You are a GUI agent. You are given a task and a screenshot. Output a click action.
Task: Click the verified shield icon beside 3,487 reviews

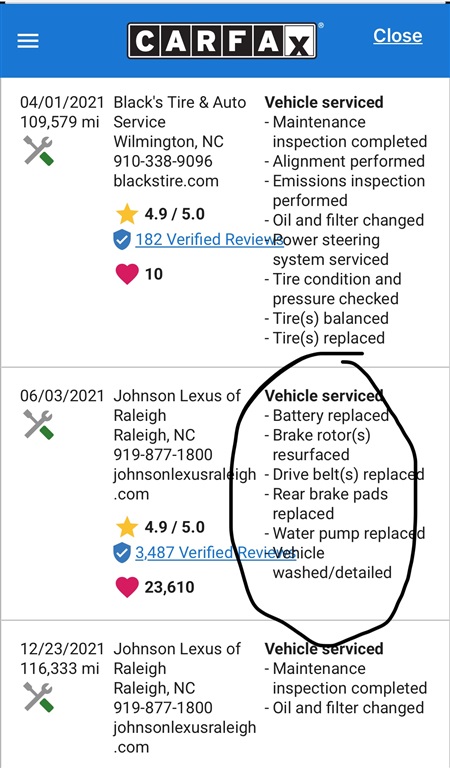click(122, 553)
